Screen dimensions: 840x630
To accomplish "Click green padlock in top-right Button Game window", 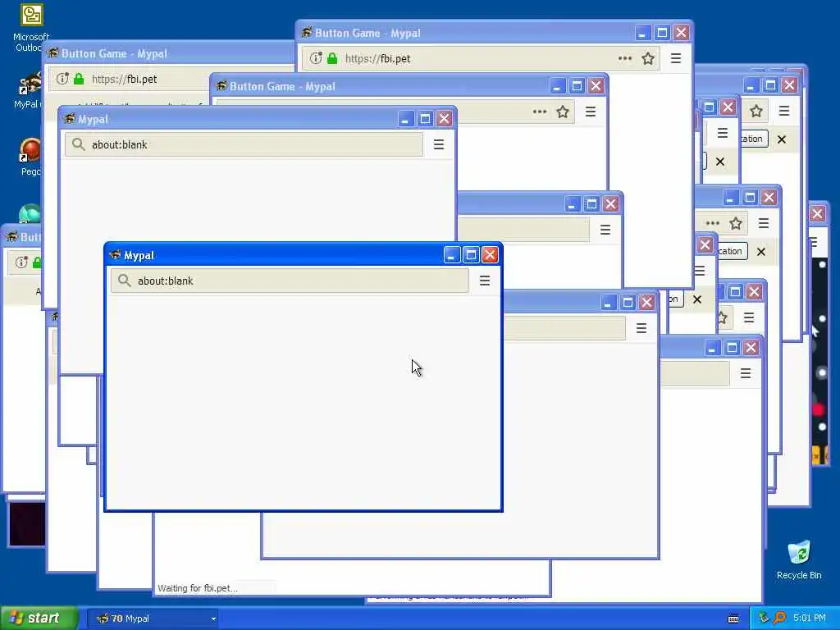I will click(x=332, y=58).
